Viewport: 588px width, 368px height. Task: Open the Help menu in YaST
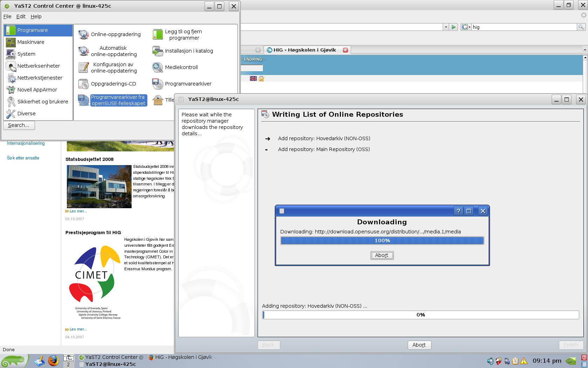36,16
